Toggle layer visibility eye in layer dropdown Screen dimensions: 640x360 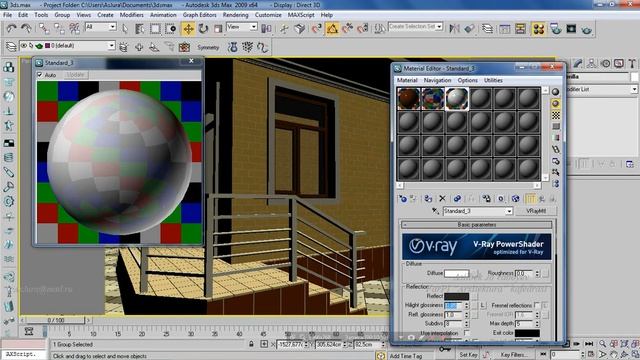click(24, 46)
